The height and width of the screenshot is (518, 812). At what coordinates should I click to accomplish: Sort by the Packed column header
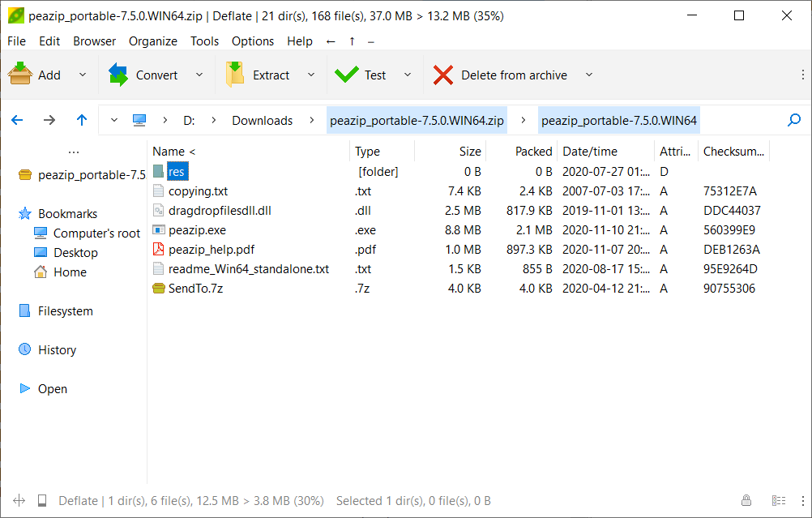pyautogui.click(x=522, y=152)
